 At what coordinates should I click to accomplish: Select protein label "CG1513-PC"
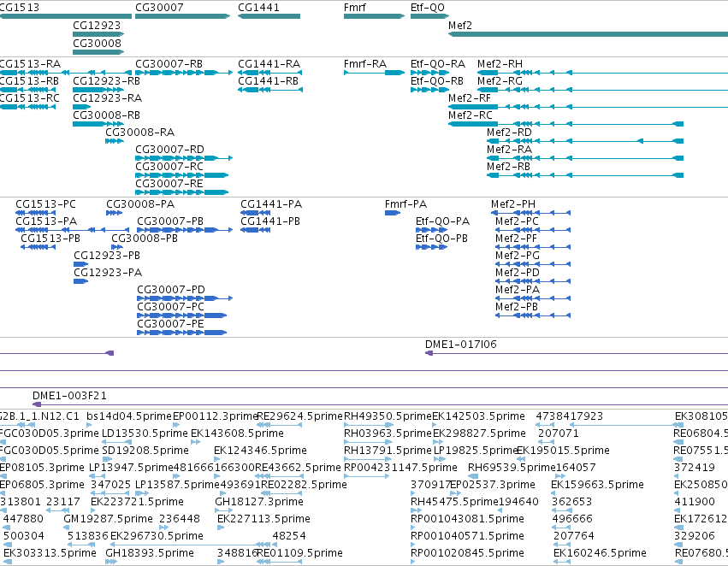pyautogui.click(x=45, y=204)
